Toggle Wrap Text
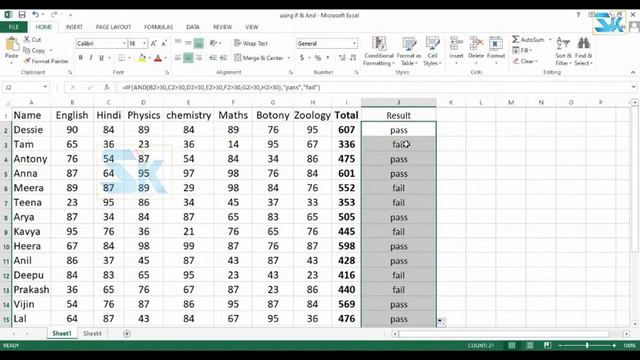The height and width of the screenshot is (360, 640). 251,43
